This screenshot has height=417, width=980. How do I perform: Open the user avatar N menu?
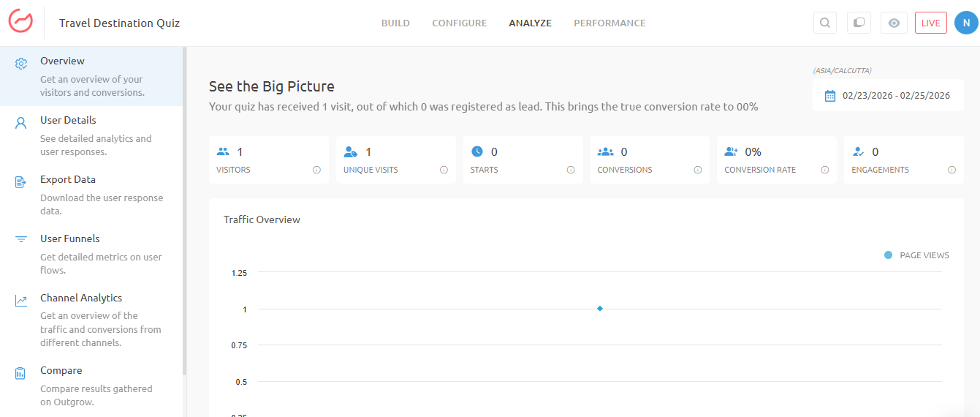[965, 23]
